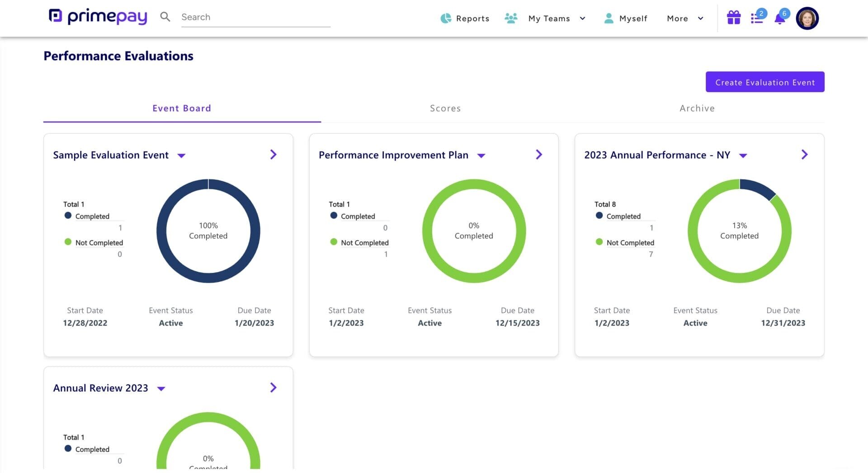This screenshot has width=868, height=473.
Task: Switch to the Archive tab
Action: click(x=697, y=109)
